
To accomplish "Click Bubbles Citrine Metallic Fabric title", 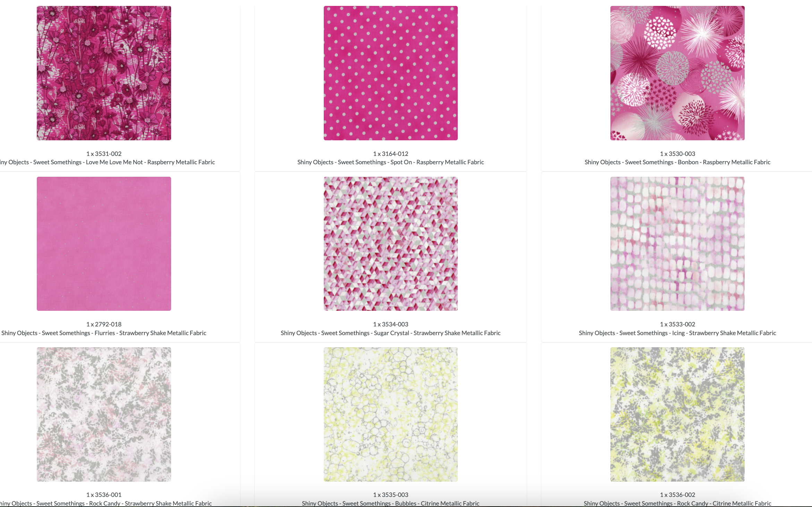I will tap(390, 503).
